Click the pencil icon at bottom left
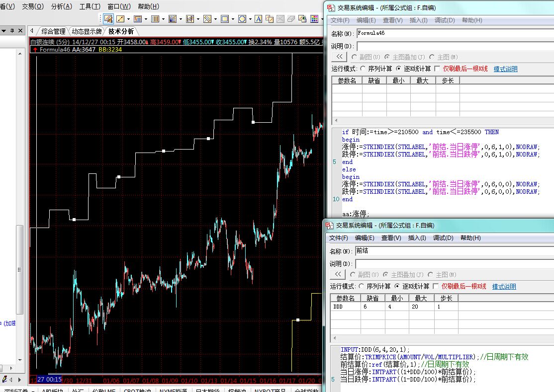 (4, 380)
